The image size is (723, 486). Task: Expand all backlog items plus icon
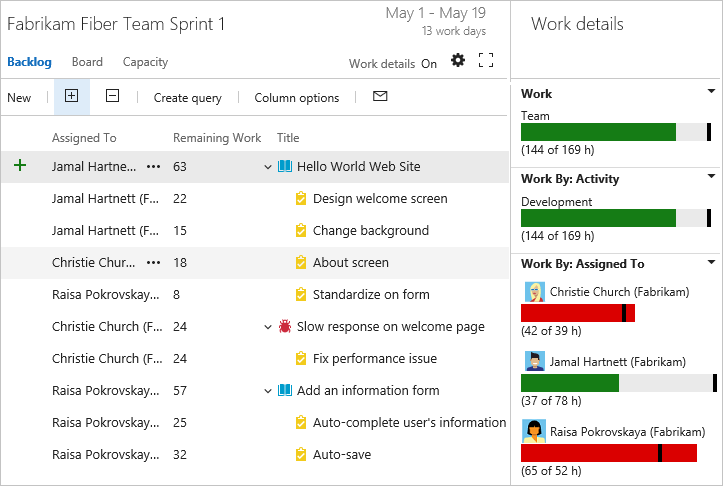(71, 96)
